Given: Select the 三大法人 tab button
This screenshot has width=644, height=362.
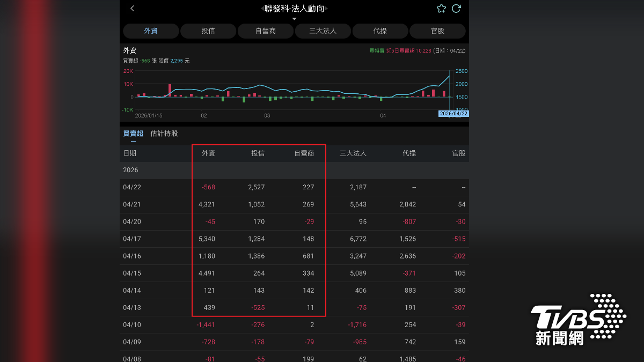Looking at the screenshot, I should coord(323,31).
